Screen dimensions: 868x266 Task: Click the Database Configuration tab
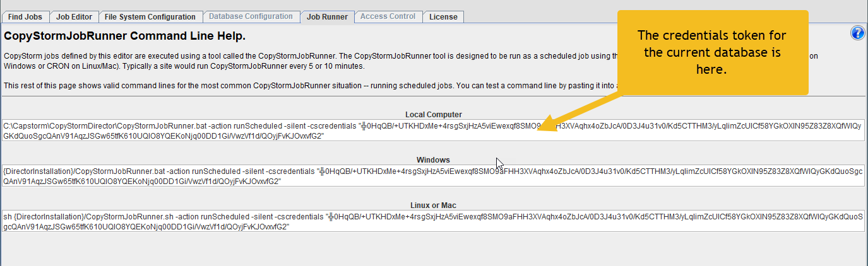[251, 16]
